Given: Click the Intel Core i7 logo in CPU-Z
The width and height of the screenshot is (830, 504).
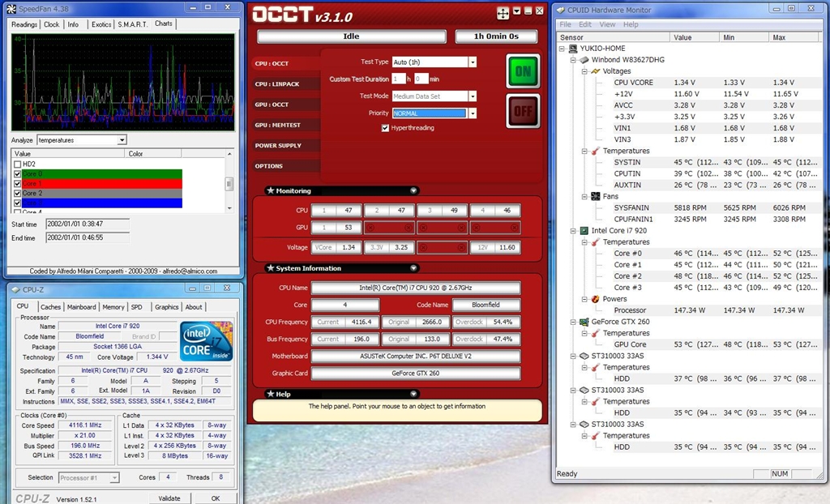Looking at the screenshot, I should click(x=207, y=341).
